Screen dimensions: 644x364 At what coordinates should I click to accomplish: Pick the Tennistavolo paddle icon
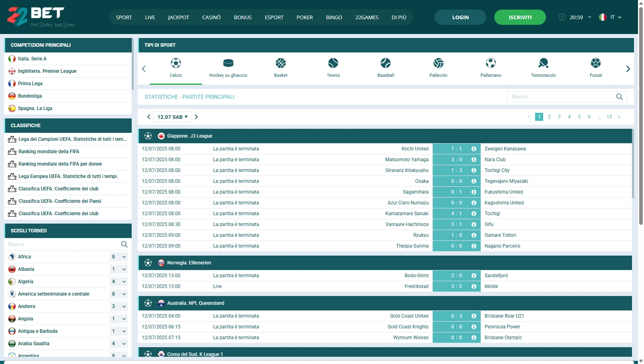pos(543,63)
